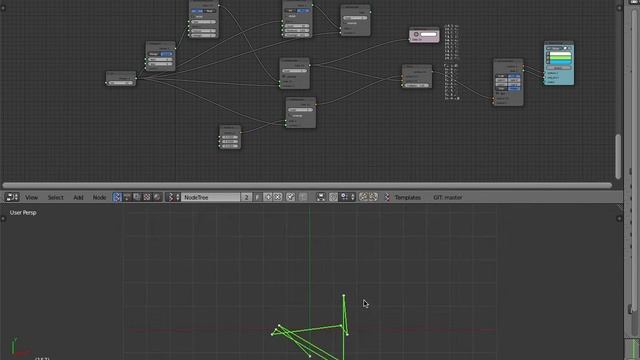
Task: Toggle the checkbox beside the white swatch
Action: pyautogui.click(x=548, y=54)
